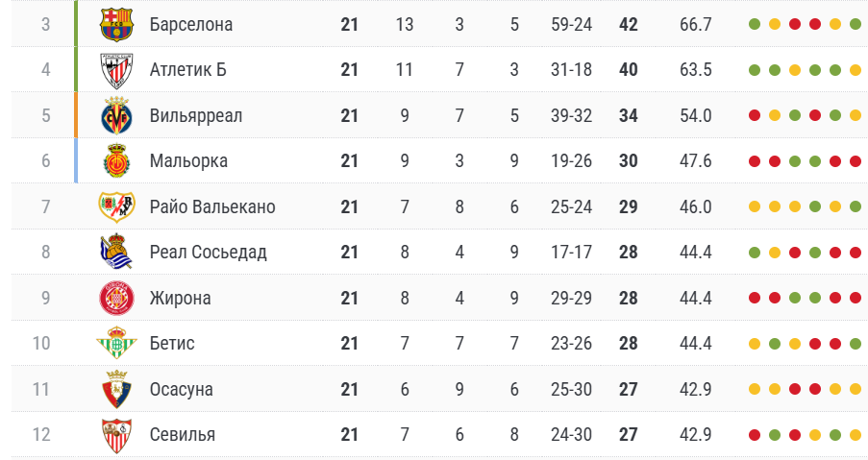Open the Барселона team page
Viewport: 868px width, 460px height.
(191, 24)
